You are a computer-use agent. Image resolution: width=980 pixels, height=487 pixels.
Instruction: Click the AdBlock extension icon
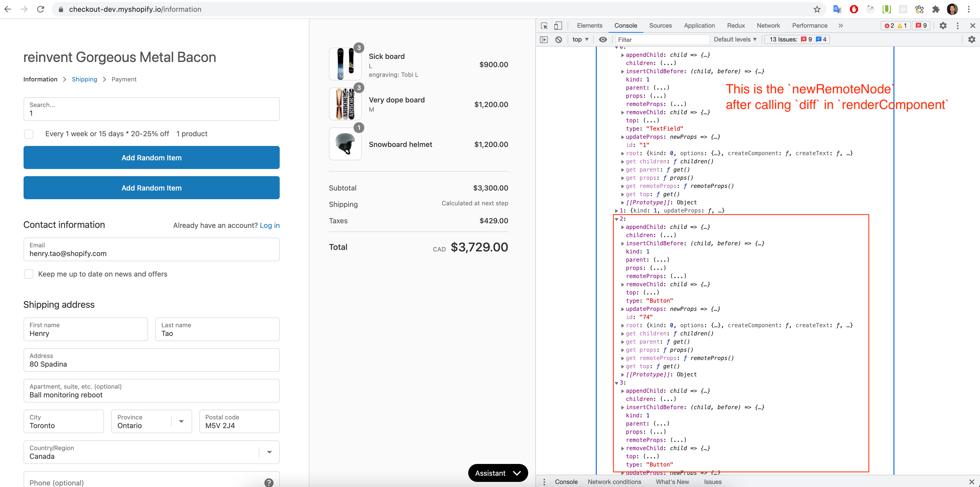[854, 9]
